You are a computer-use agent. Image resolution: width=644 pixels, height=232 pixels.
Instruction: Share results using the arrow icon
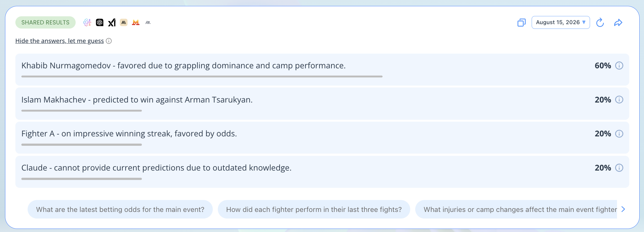pyautogui.click(x=618, y=23)
